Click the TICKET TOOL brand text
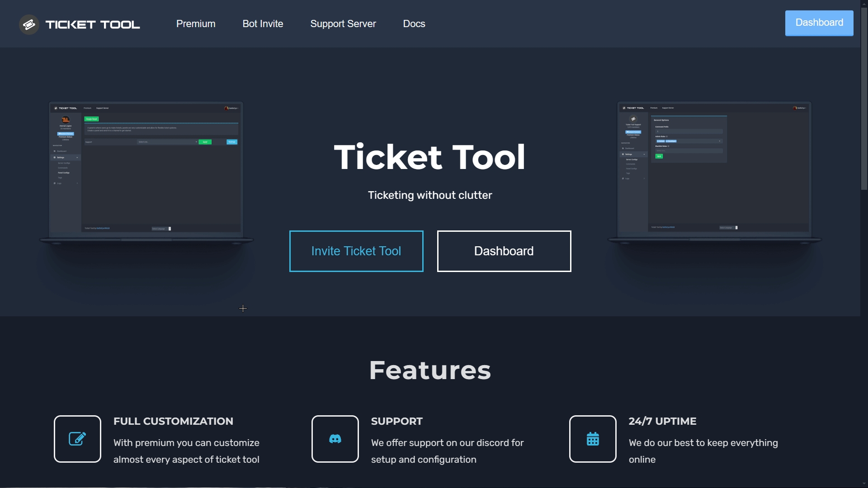 click(93, 24)
